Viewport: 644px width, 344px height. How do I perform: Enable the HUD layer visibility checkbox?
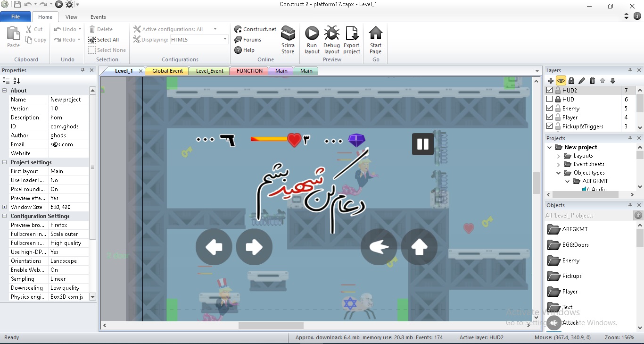pos(549,99)
